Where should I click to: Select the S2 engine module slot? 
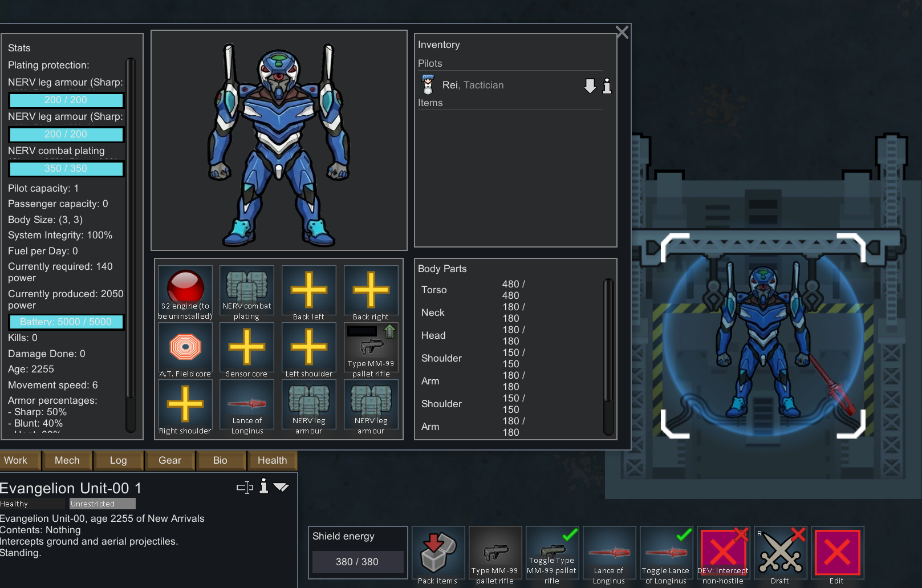coord(185,293)
